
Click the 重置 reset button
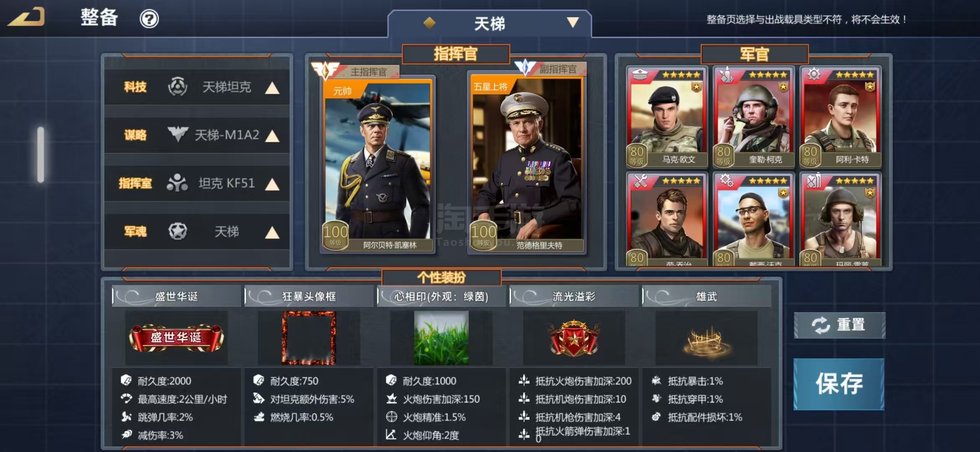[840, 325]
